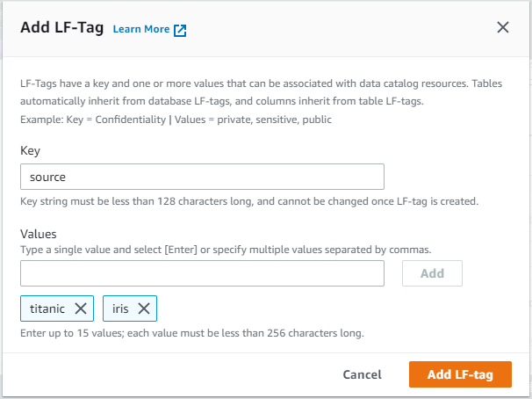Click the Values section label
532x399 pixels.
tap(38, 234)
